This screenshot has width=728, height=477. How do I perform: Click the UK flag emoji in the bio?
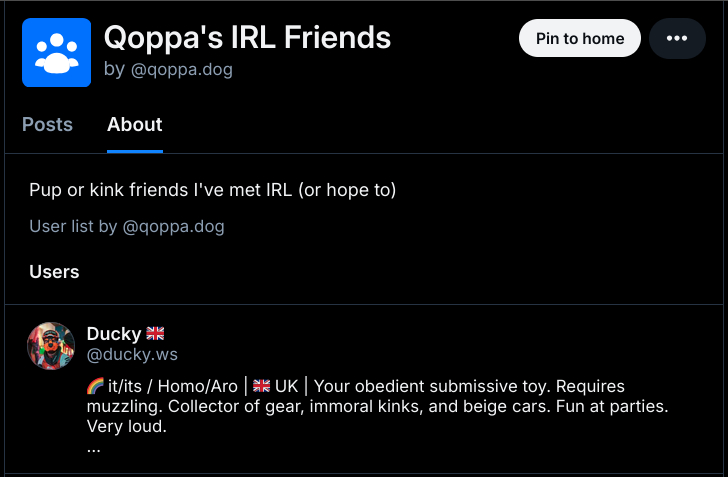261,386
